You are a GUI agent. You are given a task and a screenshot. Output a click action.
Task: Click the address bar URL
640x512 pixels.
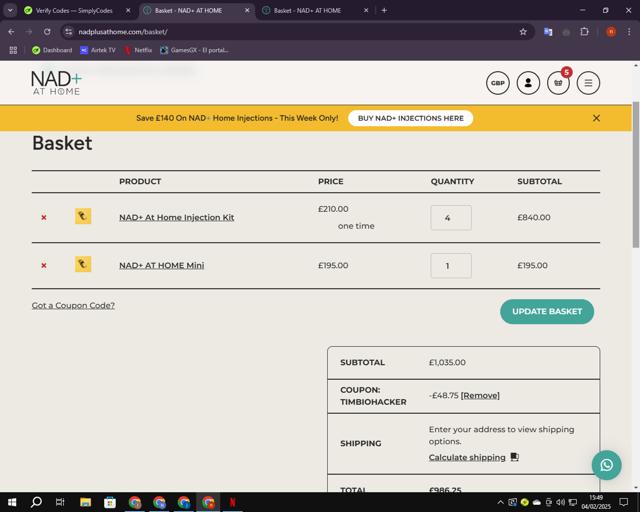(x=123, y=32)
